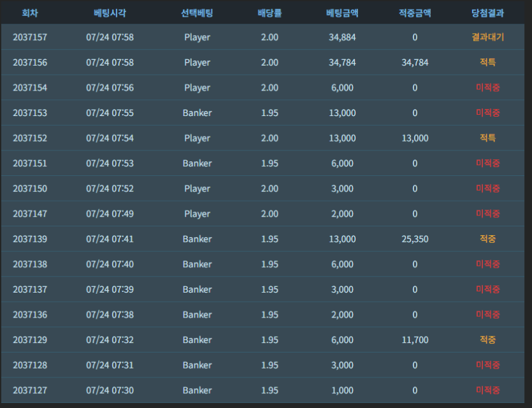Screen dimensions: 532x408
Task: Select round number 2037151
Action: tap(30, 163)
